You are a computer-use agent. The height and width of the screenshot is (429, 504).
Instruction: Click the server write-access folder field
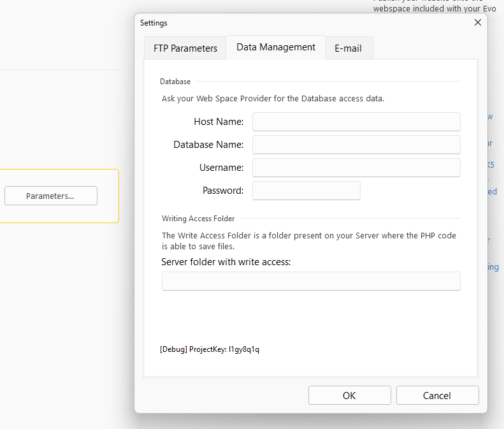click(x=311, y=281)
